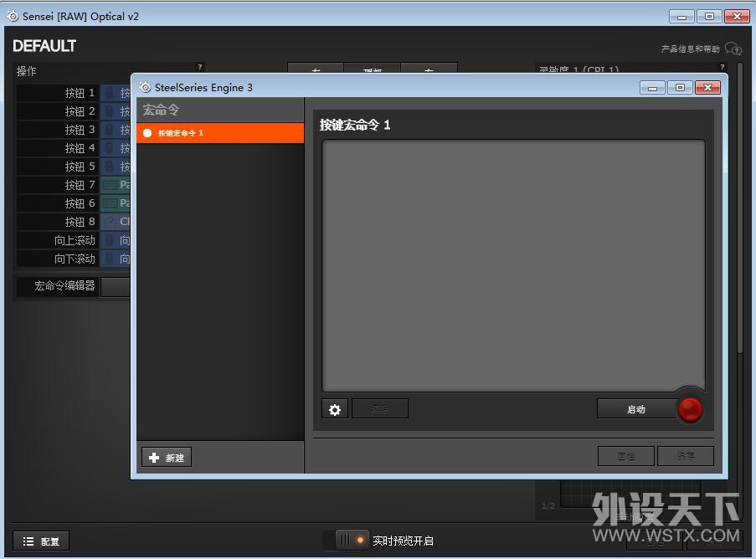Click the 按键宏命令 1 macro title heading
The image size is (756, 559).
pyautogui.click(x=355, y=125)
